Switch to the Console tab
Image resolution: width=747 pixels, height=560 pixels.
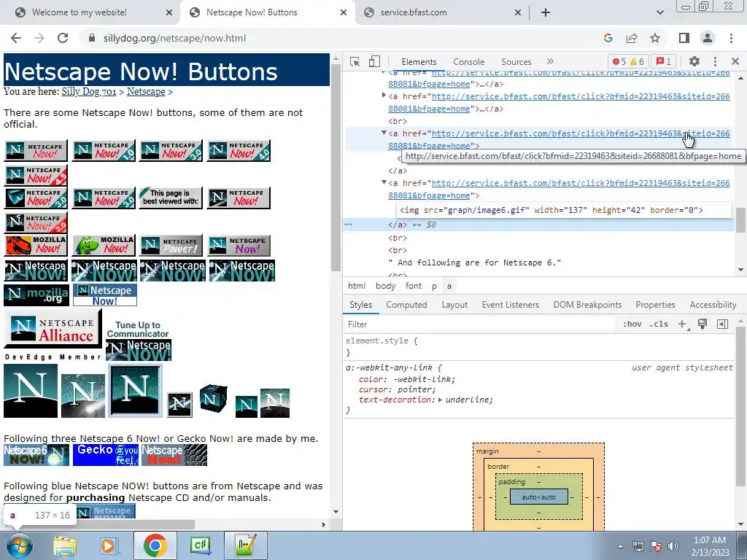pos(469,62)
